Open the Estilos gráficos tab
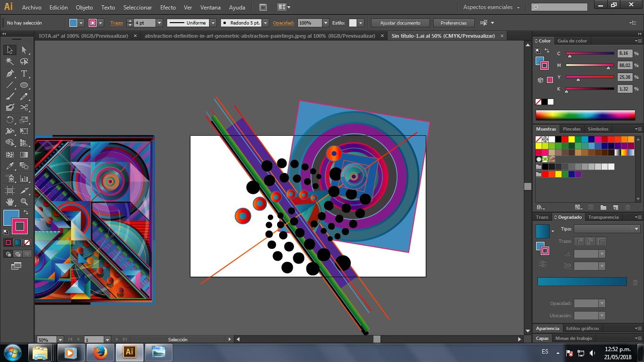The image size is (644, 362). (582, 328)
